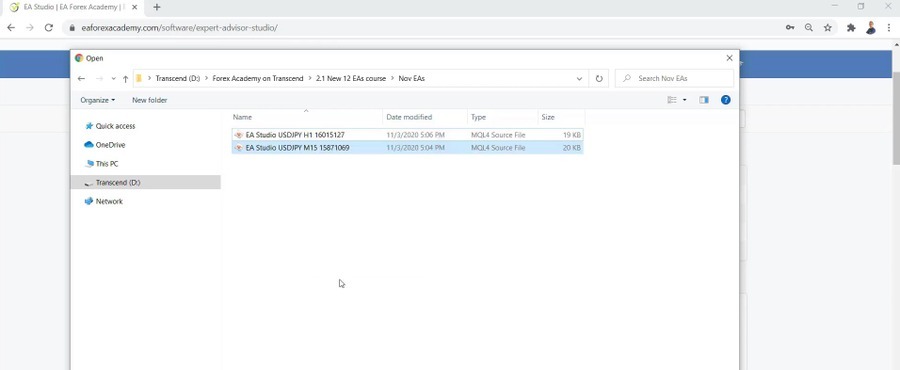Expand the address path history dropdown
Image resolution: width=900 pixels, height=370 pixels.
(x=580, y=79)
